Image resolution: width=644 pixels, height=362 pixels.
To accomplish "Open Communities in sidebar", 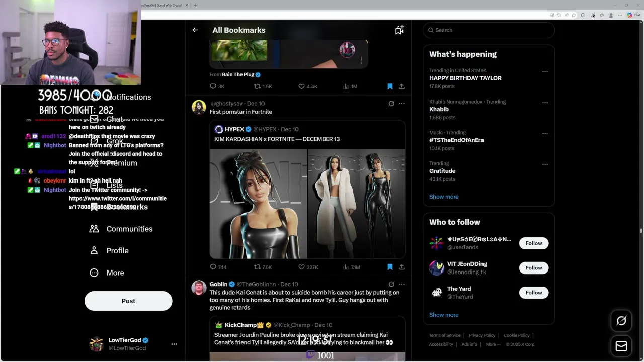I will (121, 229).
